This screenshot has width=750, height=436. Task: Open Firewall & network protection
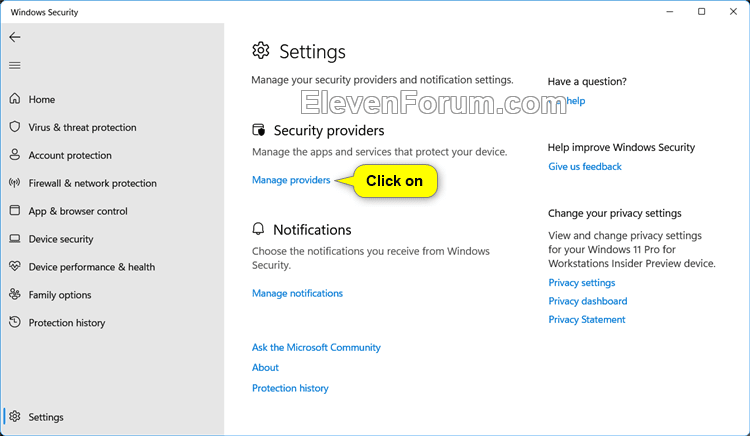click(x=92, y=183)
